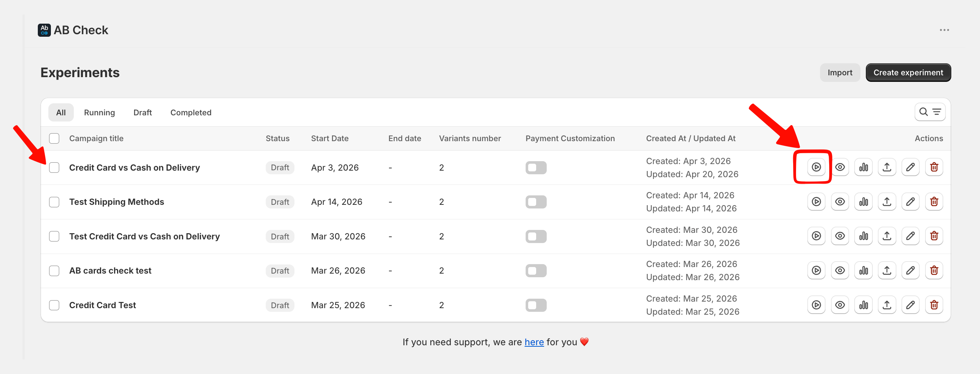The width and height of the screenshot is (980, 374).
Task: Switch to the Running tab
Action: click(99, 112)
